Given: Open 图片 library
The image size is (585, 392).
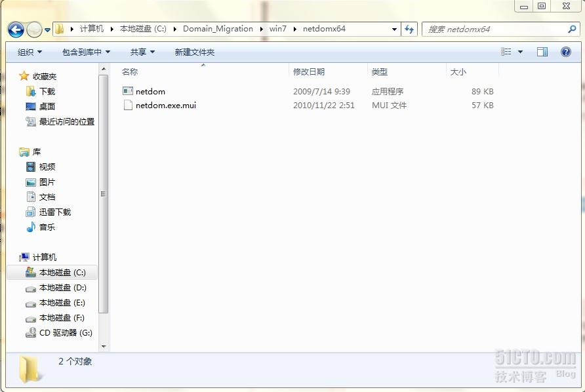Looking at the screenshot, I should click(x=47, y=182).
